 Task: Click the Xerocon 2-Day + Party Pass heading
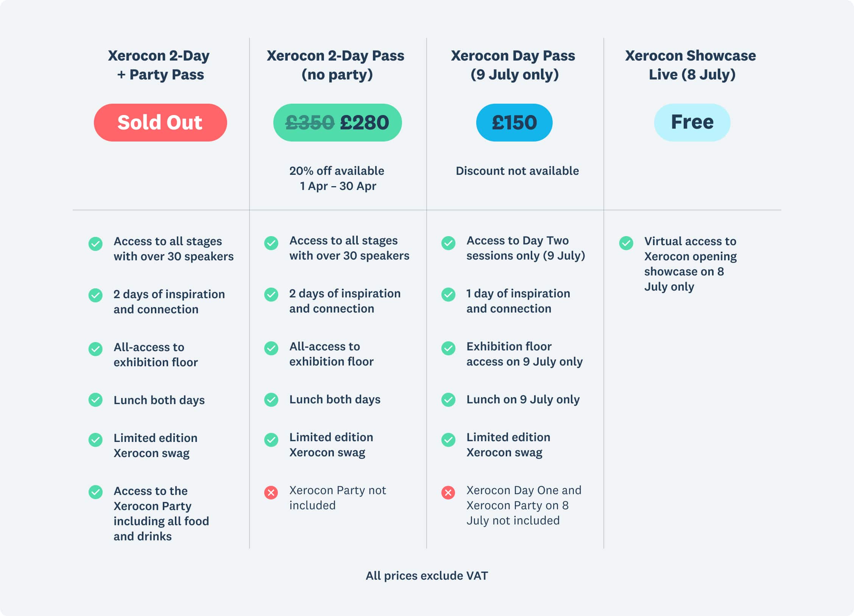tap(159, 65)
